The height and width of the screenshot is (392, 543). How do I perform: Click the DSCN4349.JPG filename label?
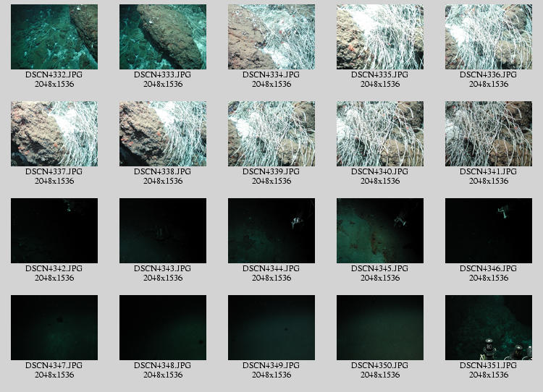click(x=271, y=365)
